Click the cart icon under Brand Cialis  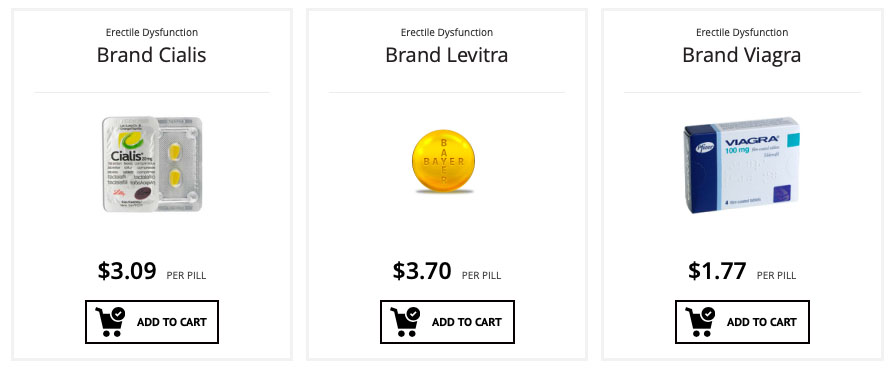(110, 322)
